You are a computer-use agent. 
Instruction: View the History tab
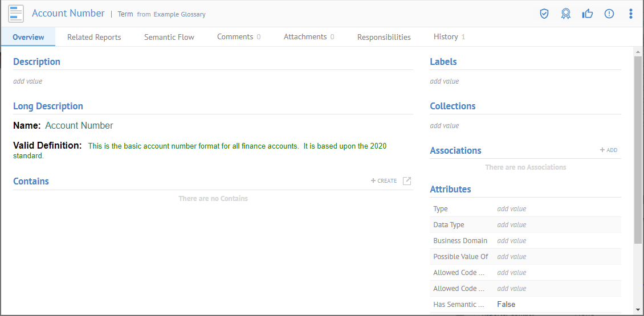(449, 37)
